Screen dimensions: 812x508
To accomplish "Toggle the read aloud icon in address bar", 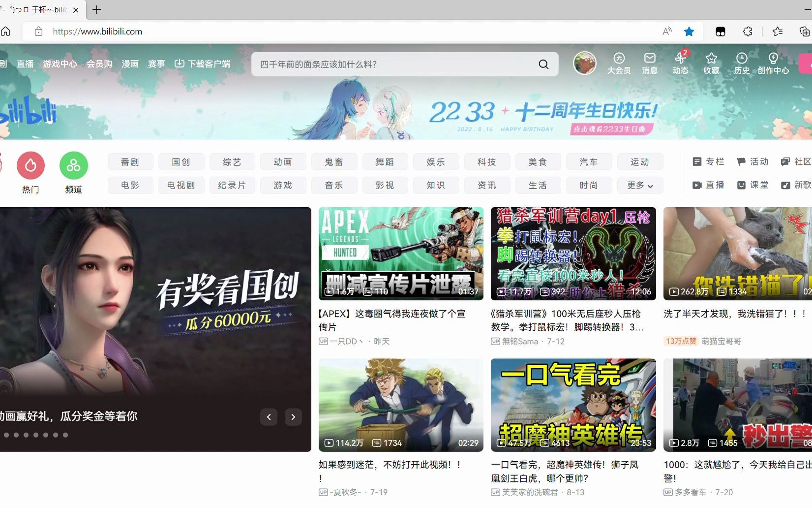I will tap(667, 32).
